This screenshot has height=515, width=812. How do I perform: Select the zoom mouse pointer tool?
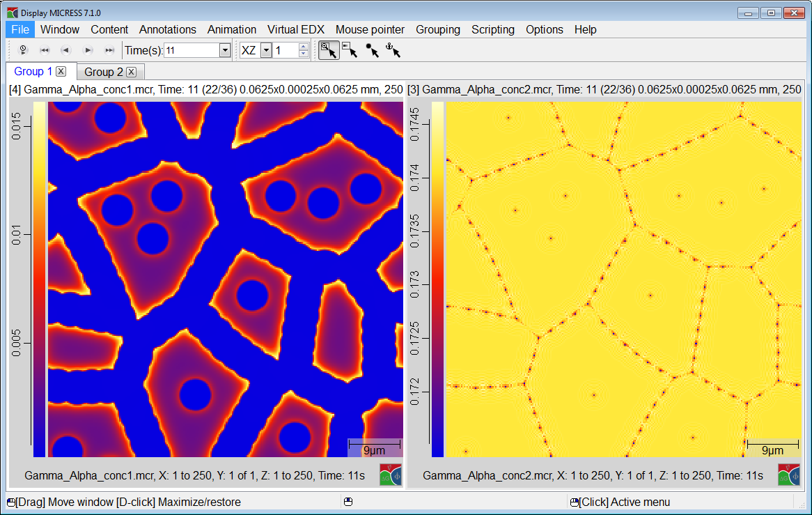(x=329, y=50)
